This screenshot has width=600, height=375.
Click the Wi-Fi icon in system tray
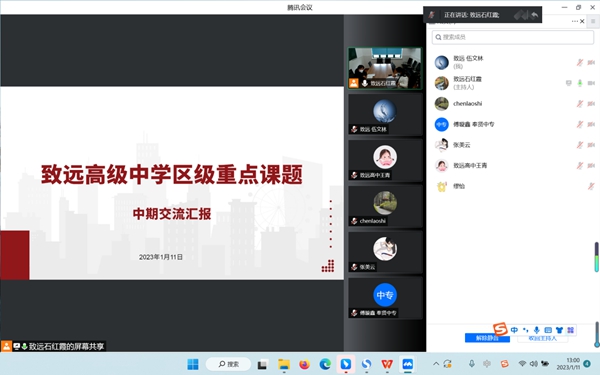(x=522, y=364)
